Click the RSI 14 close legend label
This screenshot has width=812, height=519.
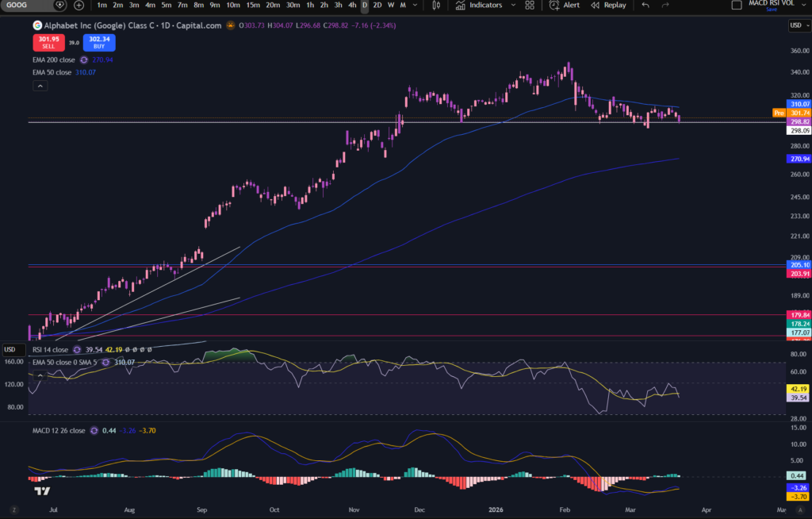50,349
